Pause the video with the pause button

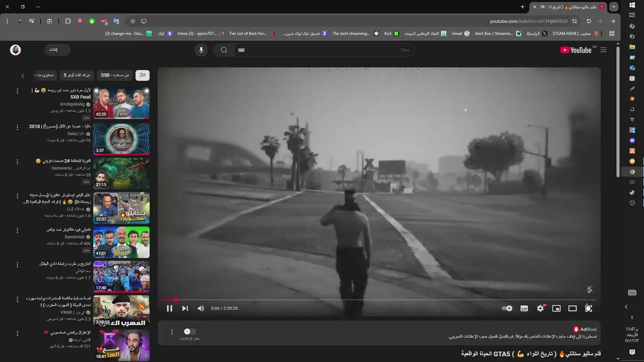(x=170, y=308)
